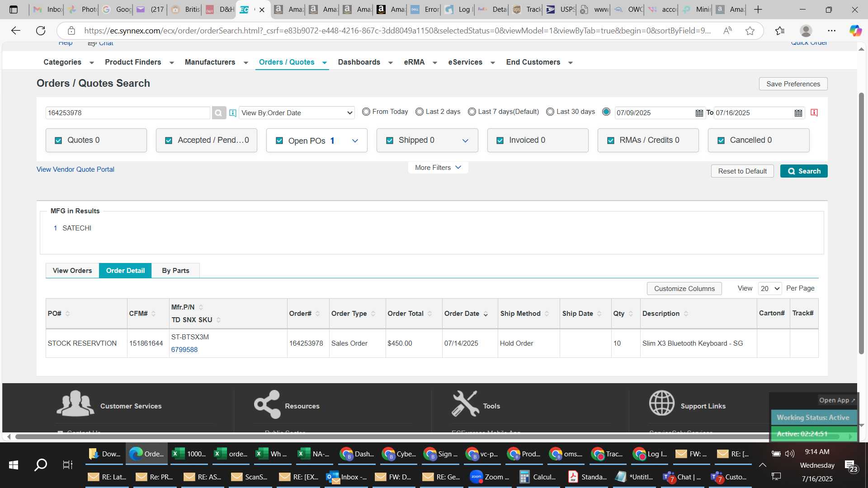Expand the Shipped chevron
The height and width of the screenshot is (488, 868).
[x=465, y=141]
